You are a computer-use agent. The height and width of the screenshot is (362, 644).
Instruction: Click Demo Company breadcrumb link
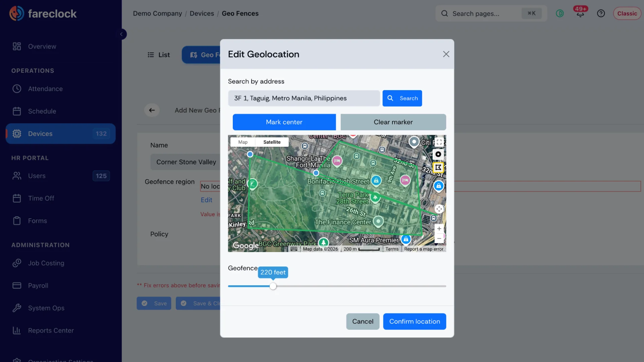tap(157, 13)
